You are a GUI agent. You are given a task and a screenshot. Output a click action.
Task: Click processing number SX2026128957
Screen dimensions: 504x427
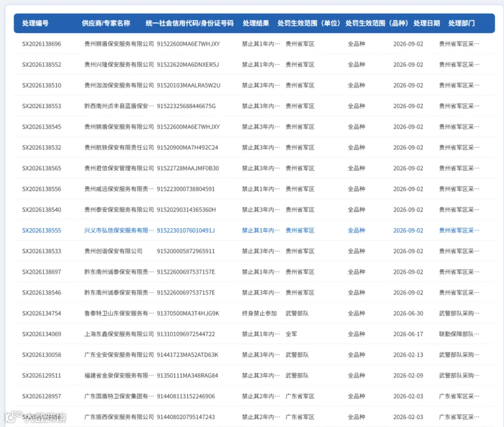[41, 396]
